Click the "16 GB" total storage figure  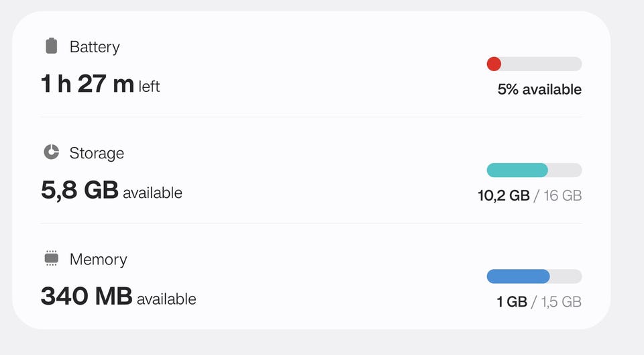coord(562,195)
